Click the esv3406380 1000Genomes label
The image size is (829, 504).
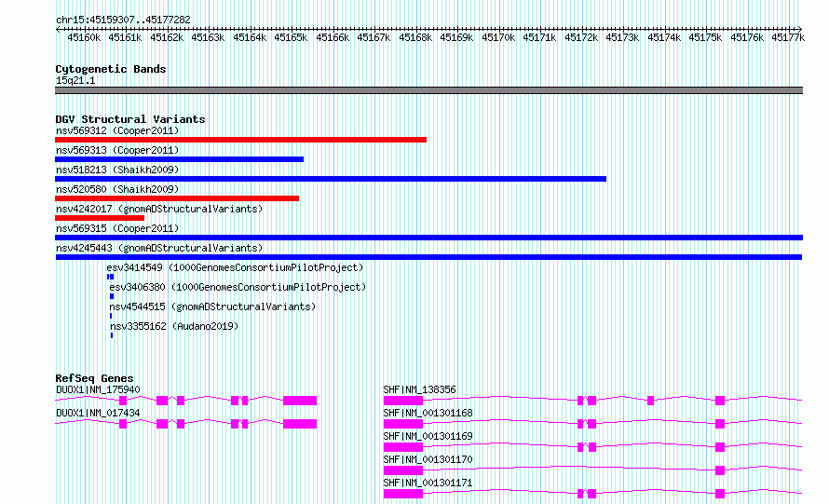click(x=238, y=287)
